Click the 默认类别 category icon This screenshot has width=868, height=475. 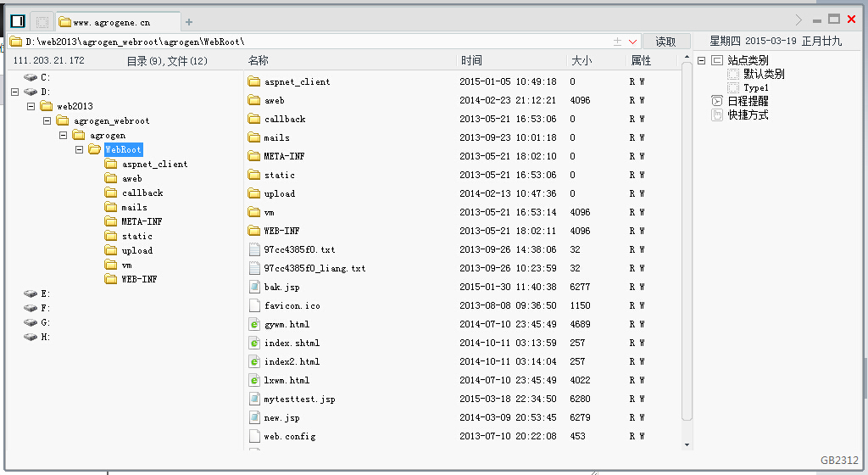733,74
